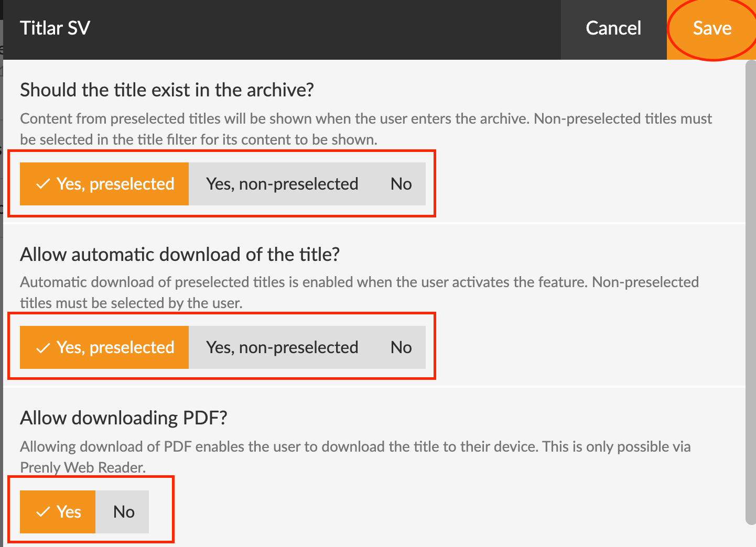Choose 'Yes, non-preselected' for archive existence
The image size is (756, 547).
tap(282, 184)
